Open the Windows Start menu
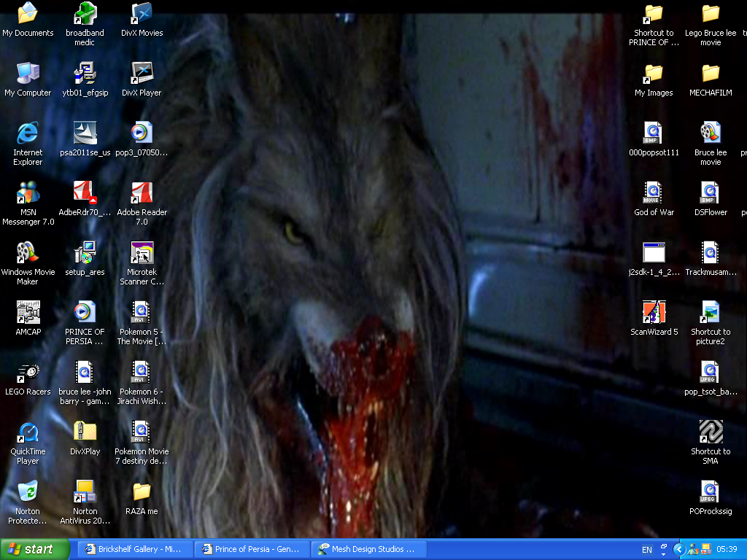This screenshot has width=747, height=560. (35, 550)
